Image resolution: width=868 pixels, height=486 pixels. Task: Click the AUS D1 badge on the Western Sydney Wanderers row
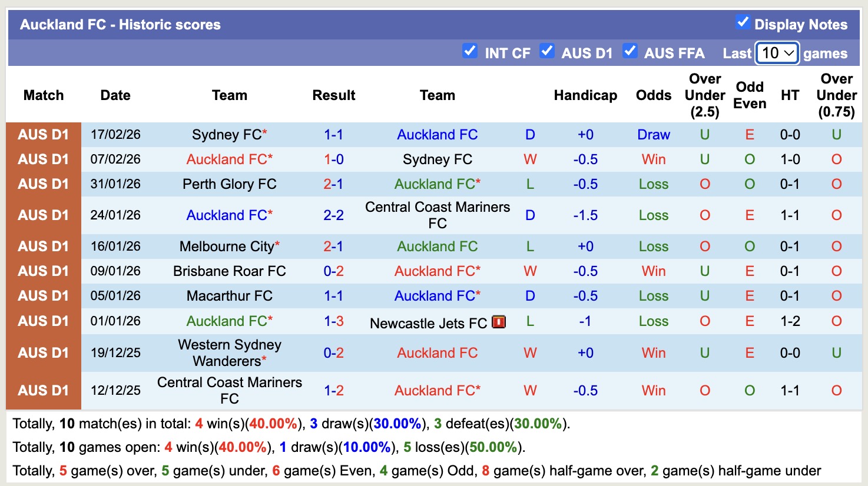tap(44, 352)
